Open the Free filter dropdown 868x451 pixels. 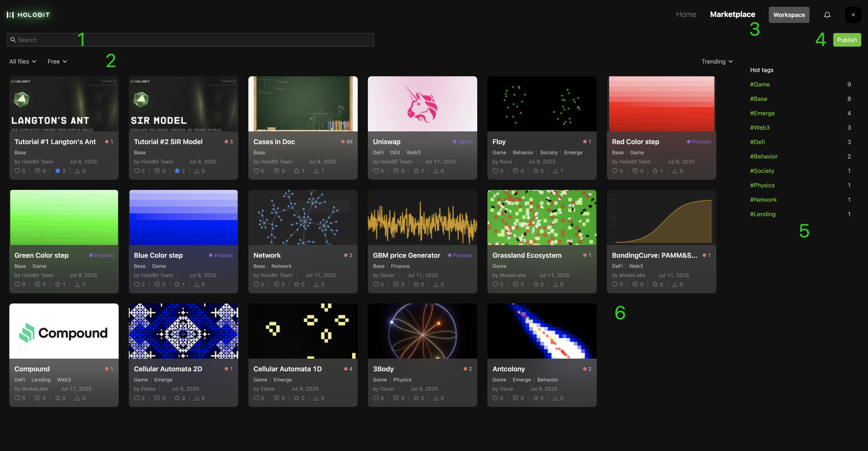57,61
